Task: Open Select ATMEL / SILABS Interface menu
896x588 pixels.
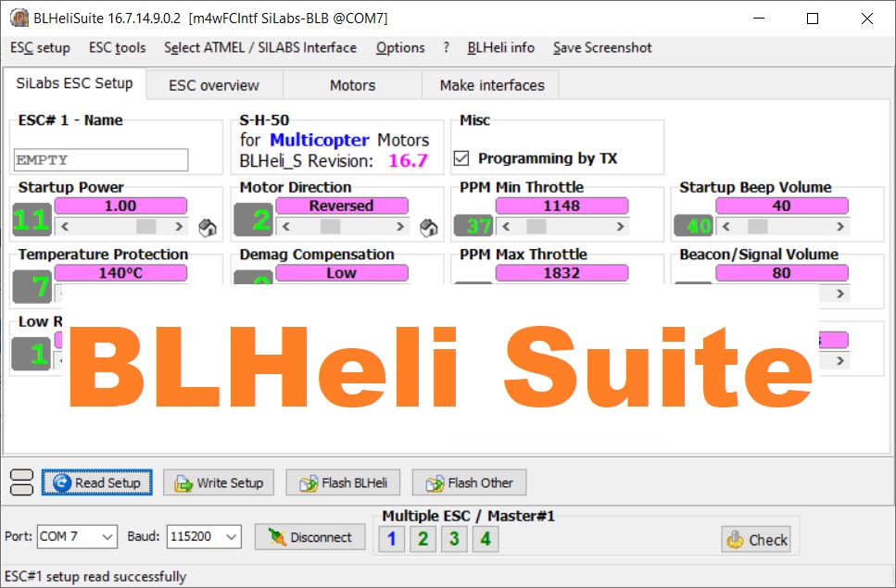Action: [260, 48]
